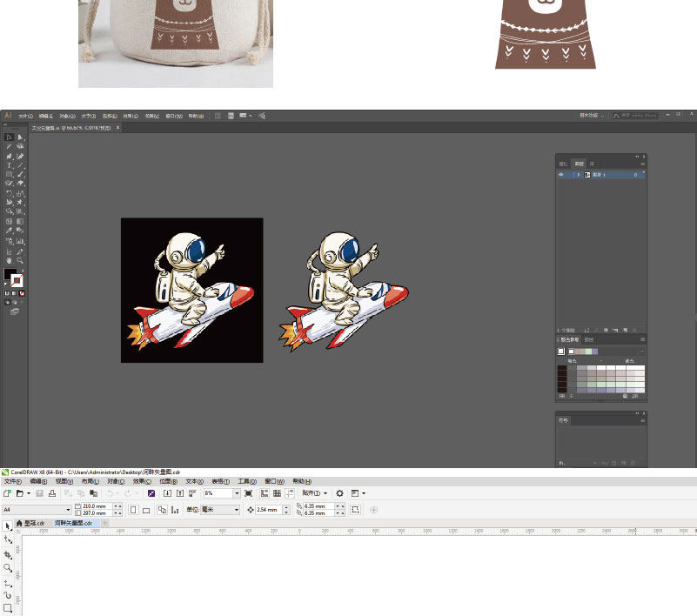Screen dimensions: 697x616
Task: Open the CorelDRAW File menu
Action: point(13,481)
